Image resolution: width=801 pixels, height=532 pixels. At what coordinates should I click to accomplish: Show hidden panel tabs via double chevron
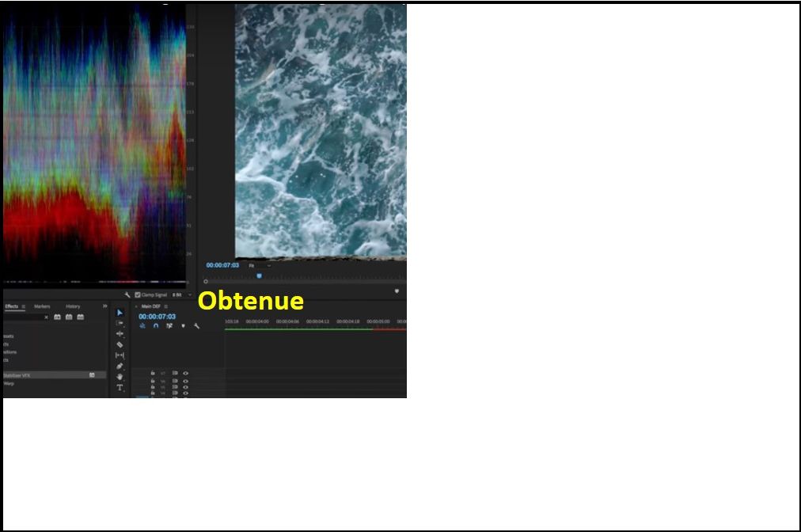104,306
